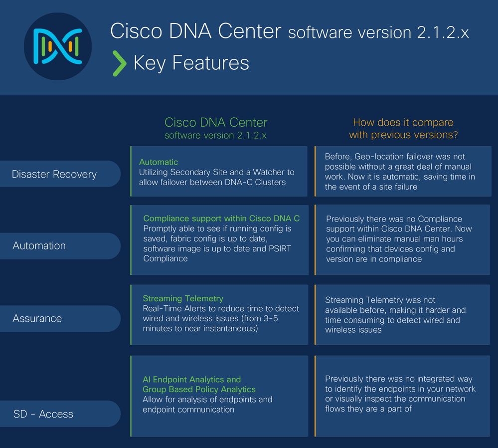
Task: Click the Key Features heading text
Action: pos(191,63)
